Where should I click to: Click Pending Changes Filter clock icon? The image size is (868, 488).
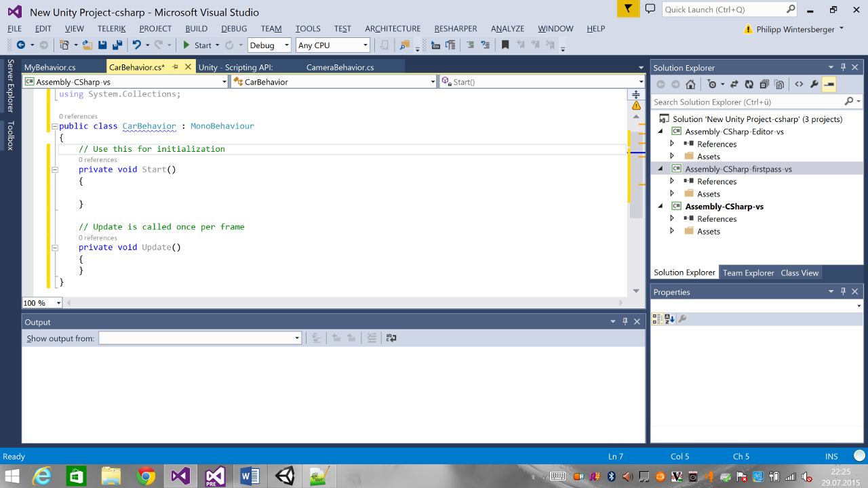coord(711,84)
